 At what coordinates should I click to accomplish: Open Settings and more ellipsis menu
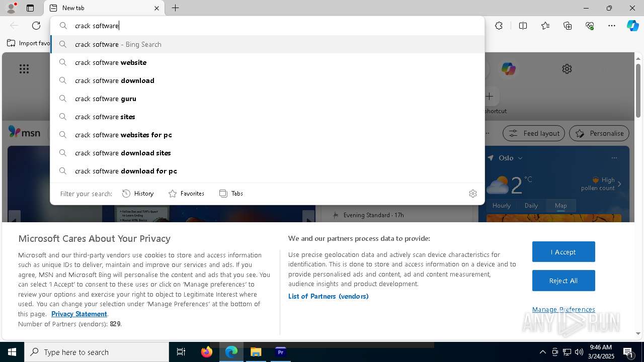coord(612,26)
